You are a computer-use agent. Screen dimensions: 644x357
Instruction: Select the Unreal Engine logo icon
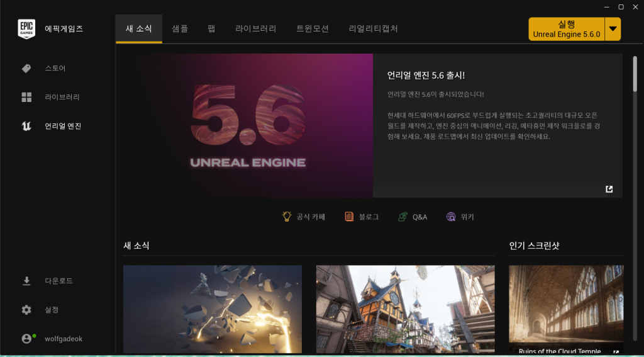click(x=26, y=127)
